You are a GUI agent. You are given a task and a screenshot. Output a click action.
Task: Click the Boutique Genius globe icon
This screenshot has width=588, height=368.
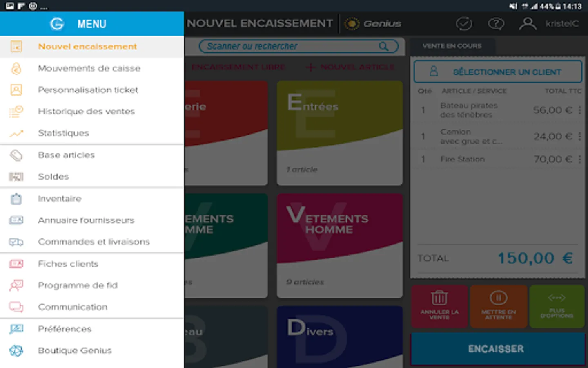click(x=16, y=350)
